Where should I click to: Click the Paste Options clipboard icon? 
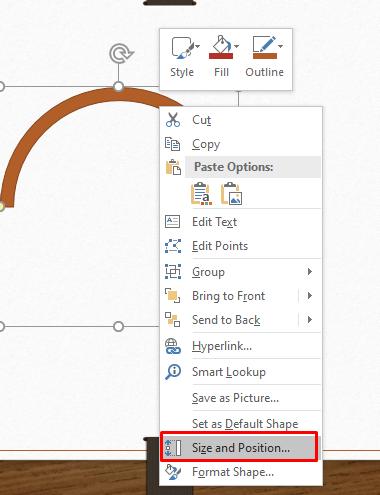pyautogui.click(x=173, y=167)
